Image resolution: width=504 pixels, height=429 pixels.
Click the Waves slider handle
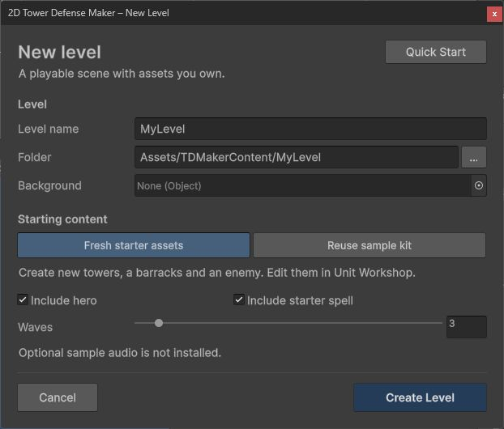click(159, 323)
